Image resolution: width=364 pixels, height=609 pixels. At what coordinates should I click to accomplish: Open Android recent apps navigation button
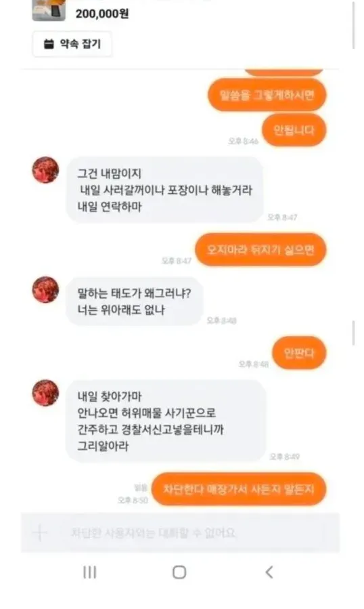pyautogui.click(x=90, y=572)
